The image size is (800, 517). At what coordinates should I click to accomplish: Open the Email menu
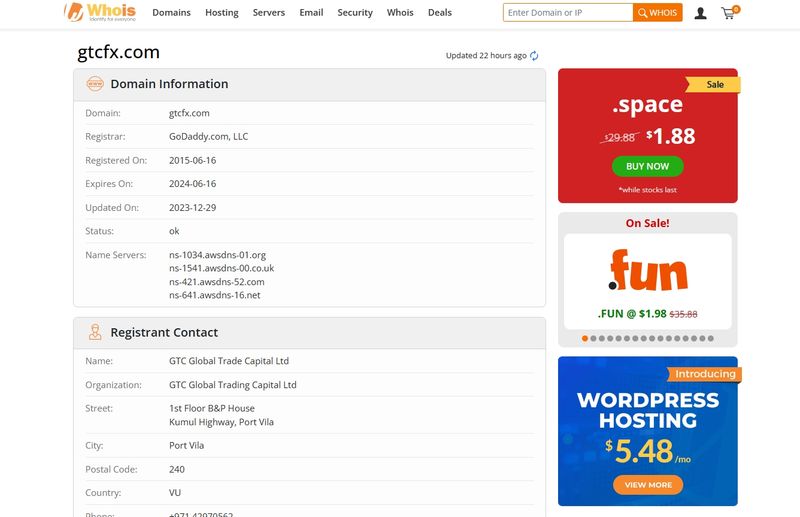tap(311, 13)
